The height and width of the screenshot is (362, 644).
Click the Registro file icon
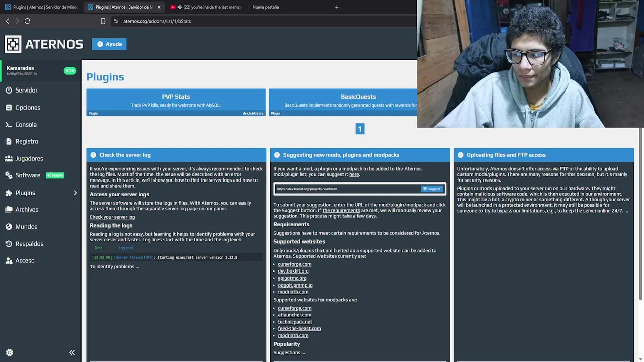pyautogui.click(x=9, y=141)
